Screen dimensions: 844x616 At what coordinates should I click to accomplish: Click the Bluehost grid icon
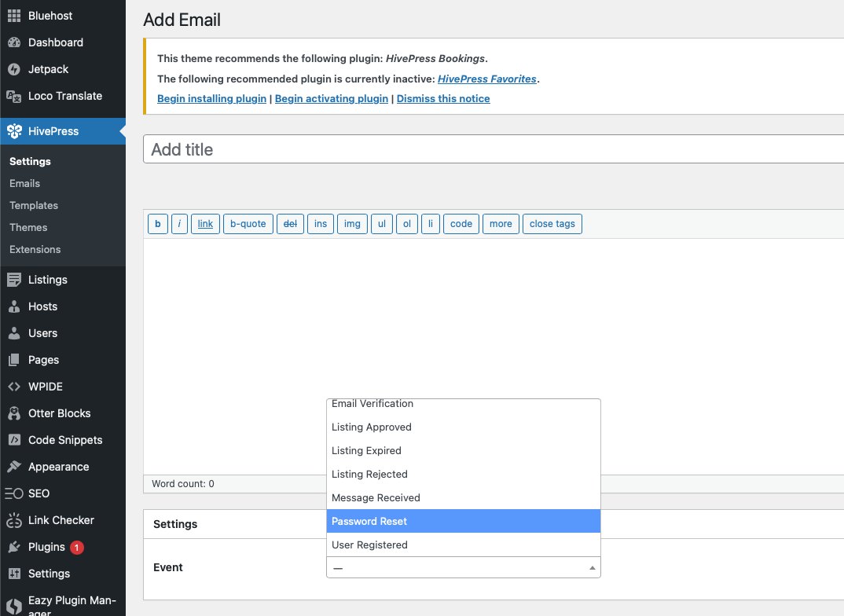point(14,16)
